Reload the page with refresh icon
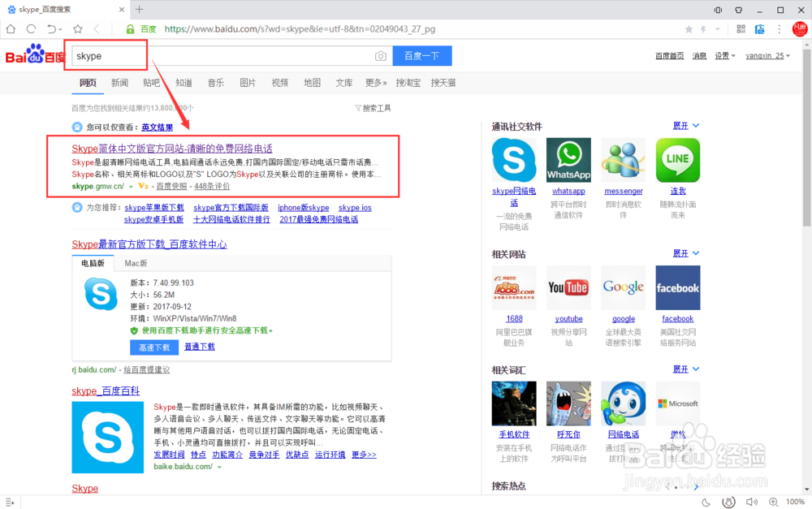The width and height of the screenshot is (812, 509). point(31,29)
